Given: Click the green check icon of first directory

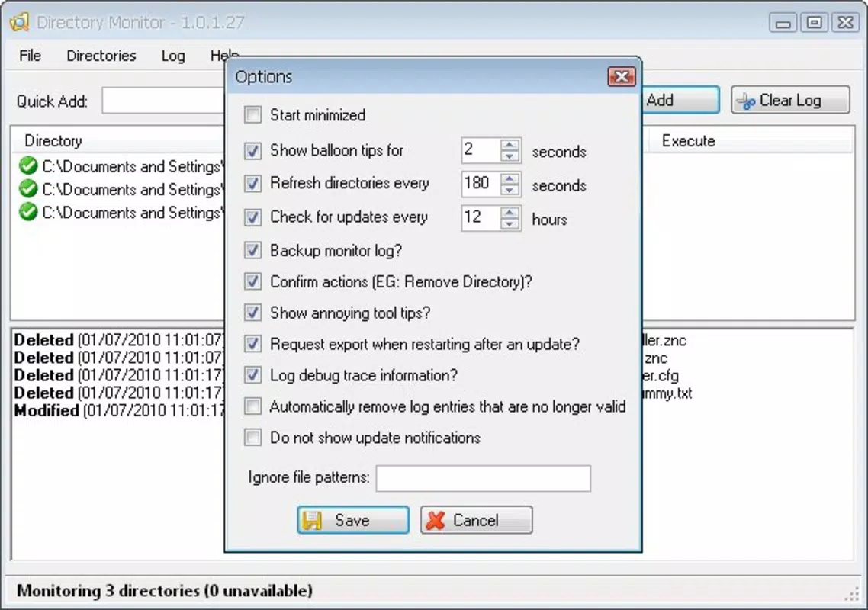Looking at the screenshot, I should point(27,165).
